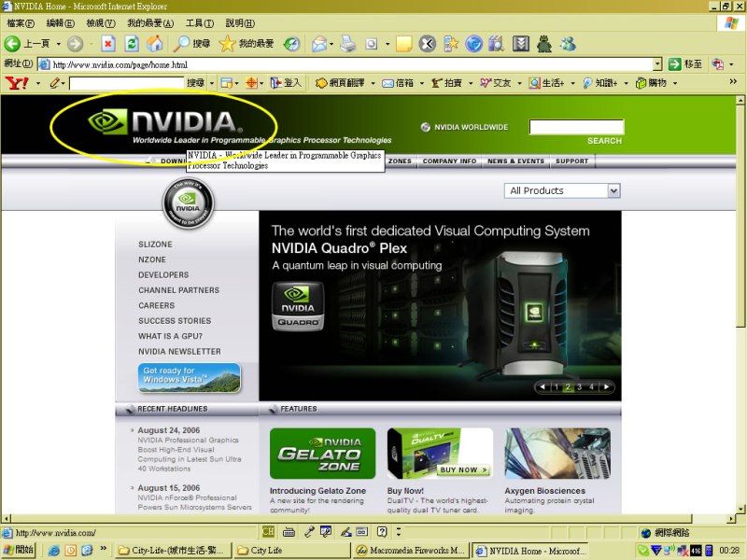The height and width of the screenshot is (560, 747).
Task: Click the round NVIDIA badge emblem
Action: [x=189, y=203]
